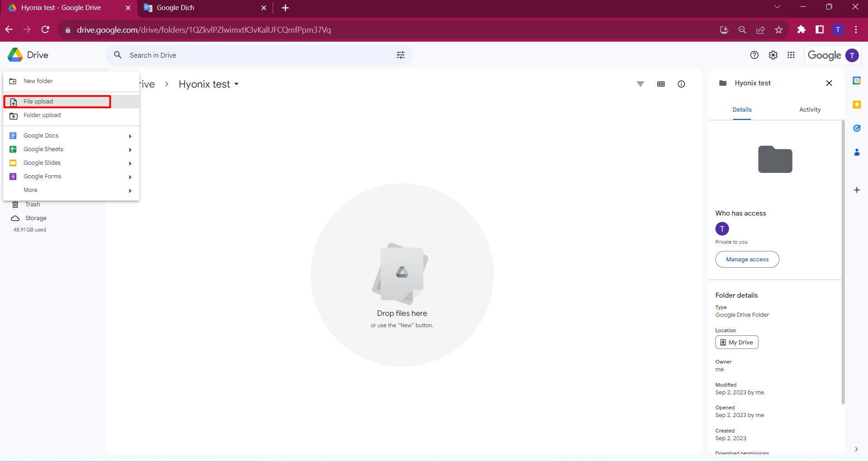Click the Manage access button

(747, 260)
